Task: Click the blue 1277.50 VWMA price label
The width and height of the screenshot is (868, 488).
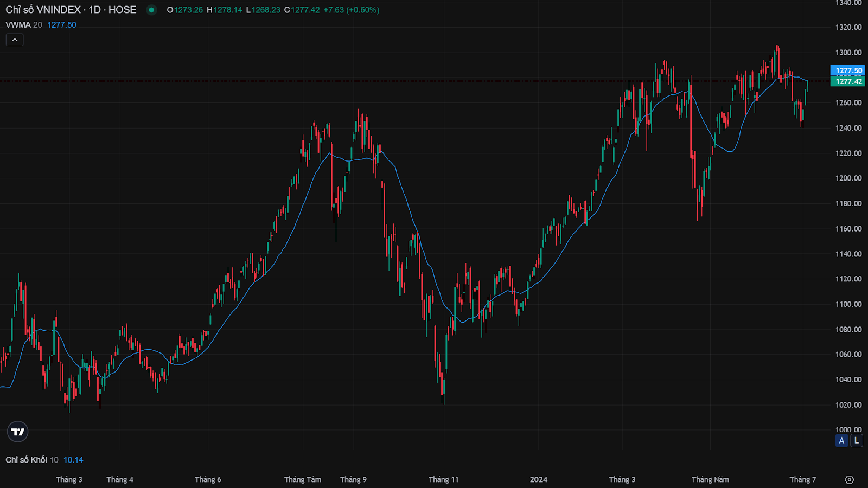Action: pyautogui.click(x=848, y=70)
